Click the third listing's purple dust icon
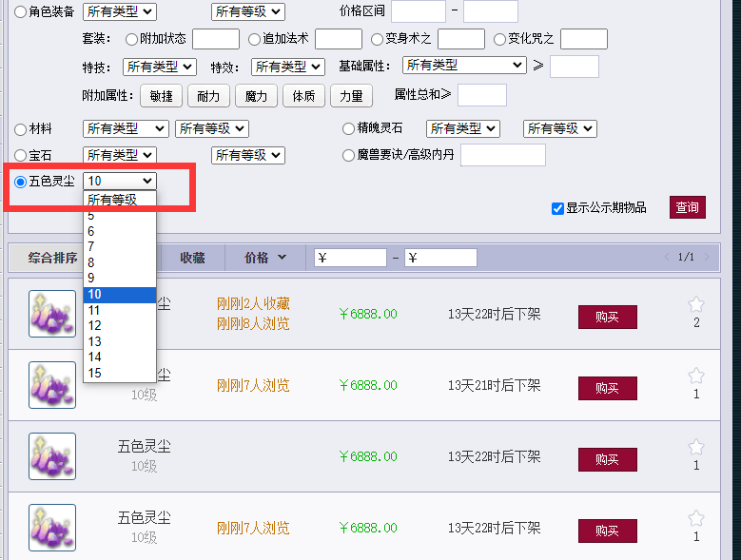The image size is (741, 560). [x=52, y=456]
